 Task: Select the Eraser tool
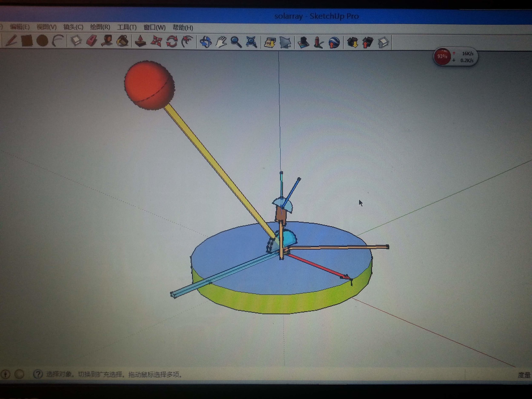coord(92,41)
